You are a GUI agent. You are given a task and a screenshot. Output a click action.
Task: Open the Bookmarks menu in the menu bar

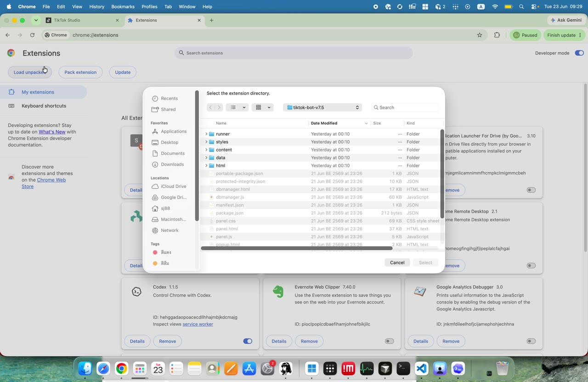coord(123,6)
